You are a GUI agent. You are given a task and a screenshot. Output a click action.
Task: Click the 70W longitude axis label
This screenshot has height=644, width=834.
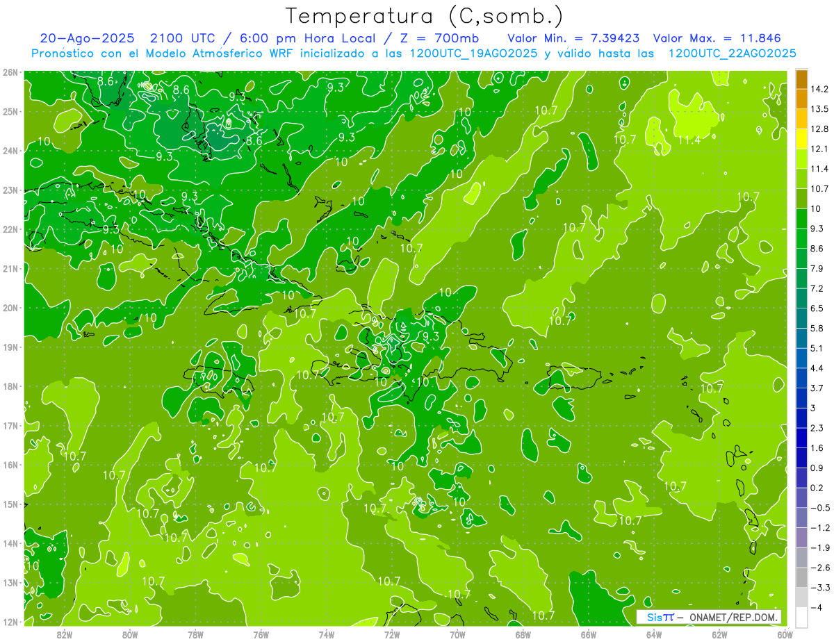tap(457, 634)
